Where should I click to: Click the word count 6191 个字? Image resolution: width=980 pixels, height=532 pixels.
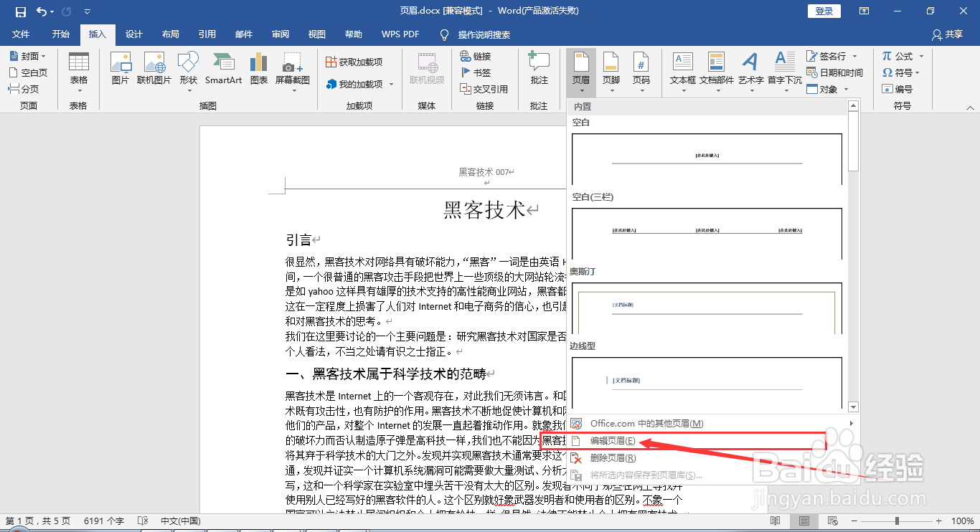[104, 521]
